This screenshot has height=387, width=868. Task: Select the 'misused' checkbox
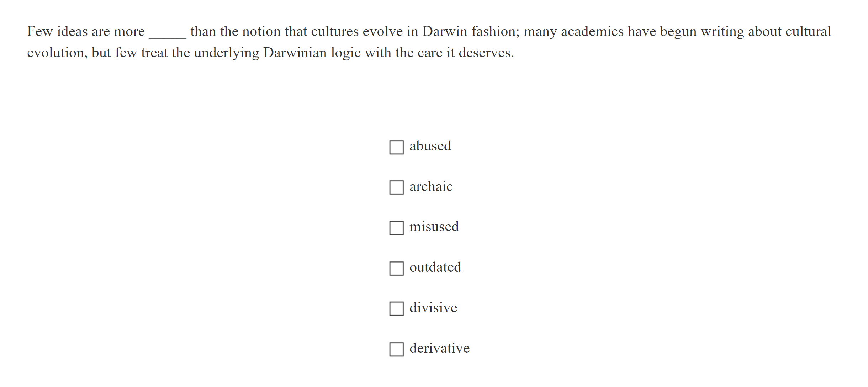[396, 228]
